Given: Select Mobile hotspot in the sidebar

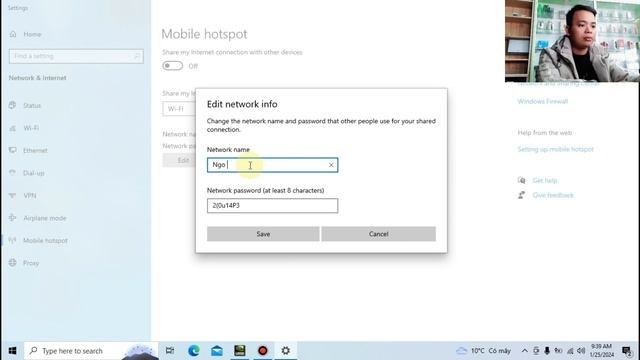Looking at the screenshot, I should (x=45, y=240).
